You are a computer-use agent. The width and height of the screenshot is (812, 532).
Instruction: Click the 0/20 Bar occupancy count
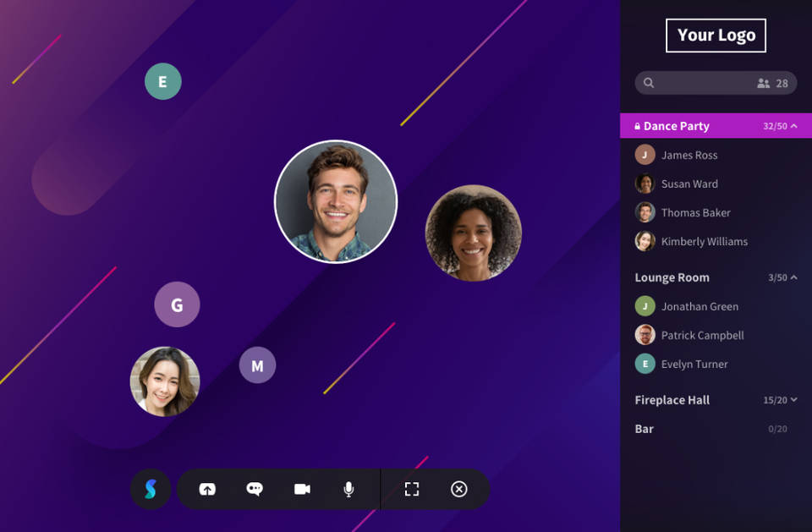pos(777,429)
